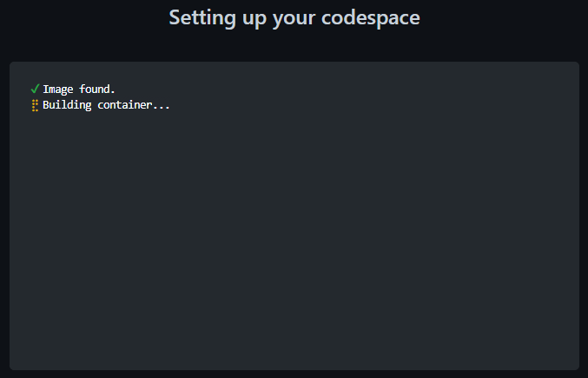Click the capital "S" starting the heading
The height and width of the screenshot is (378, 588).
175,17
